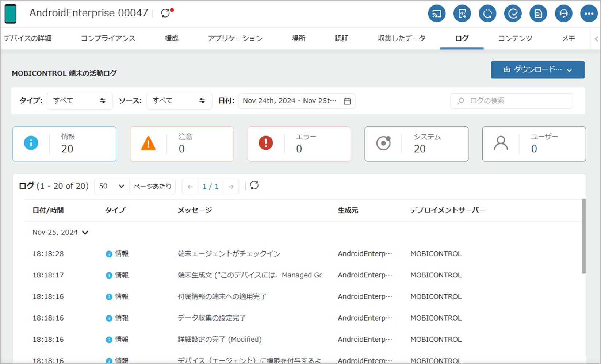The width and height of the screenshot is (601, 364).
Task: Click the send script icon
Action: (x=462, y=14)
